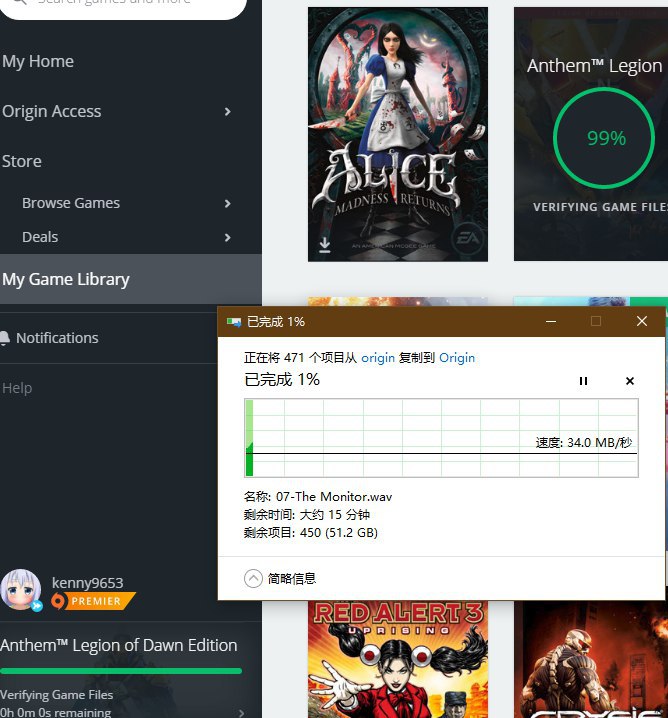Expand Origin Access submenu arrow

(228, 112)
